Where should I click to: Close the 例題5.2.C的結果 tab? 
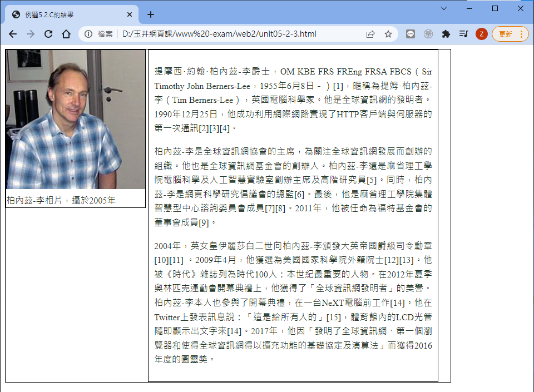(130, 14)
